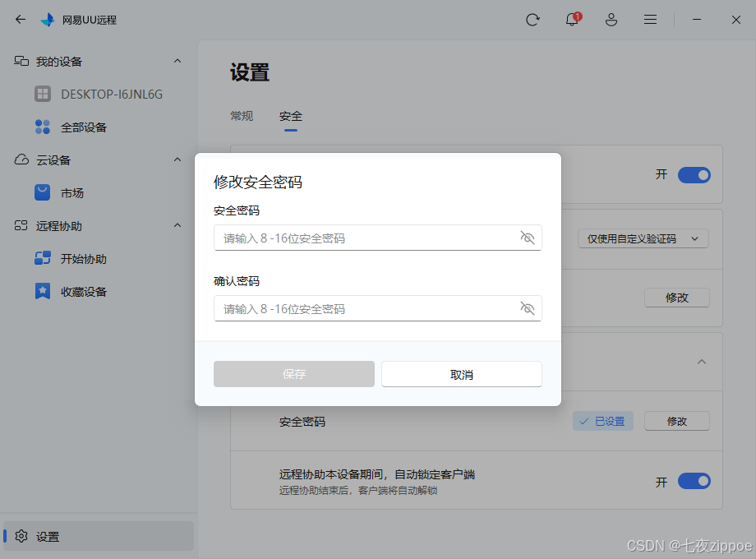Select 云设备 cloud icon
Screen dimensions: 756x559
coord(21,159)
